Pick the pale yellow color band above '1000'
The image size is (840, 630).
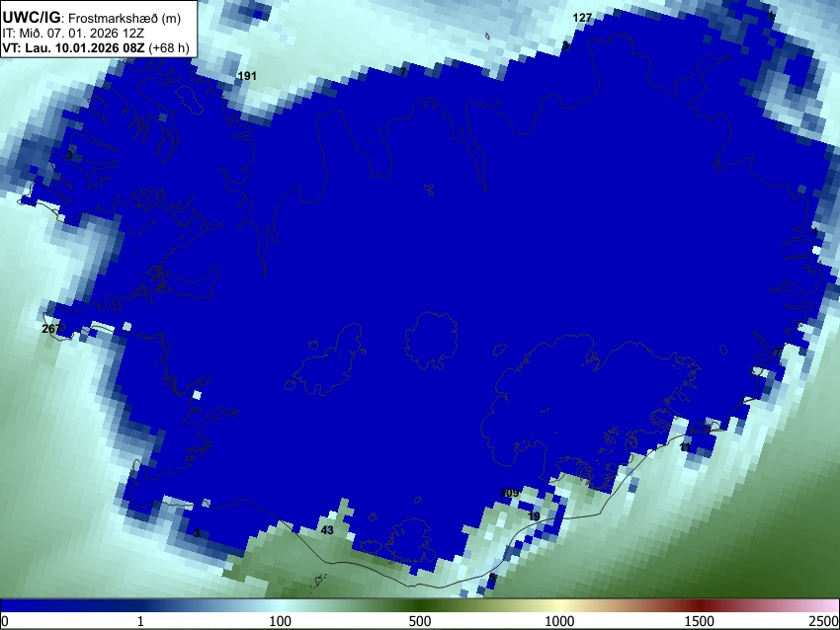point(559,605)
